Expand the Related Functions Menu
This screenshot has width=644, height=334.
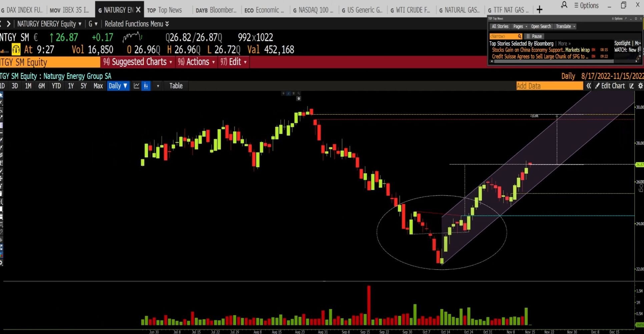tap(137, 24)
